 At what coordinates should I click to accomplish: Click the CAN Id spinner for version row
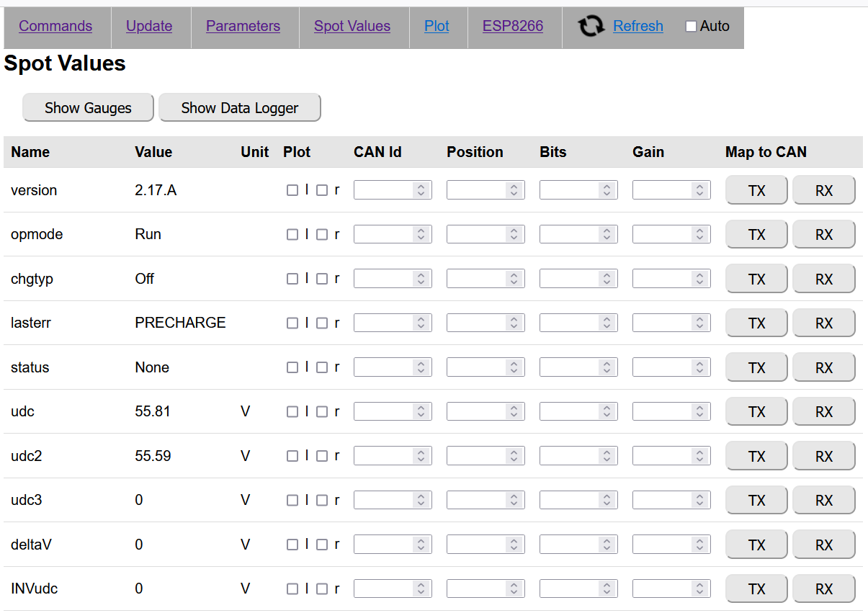click(421, 190)
